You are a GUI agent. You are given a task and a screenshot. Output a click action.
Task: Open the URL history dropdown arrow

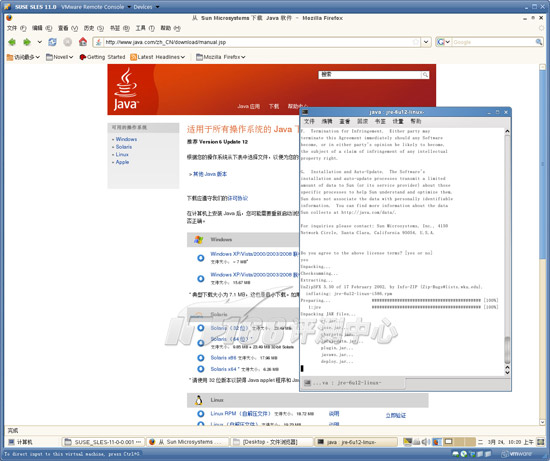click(426, 42)
